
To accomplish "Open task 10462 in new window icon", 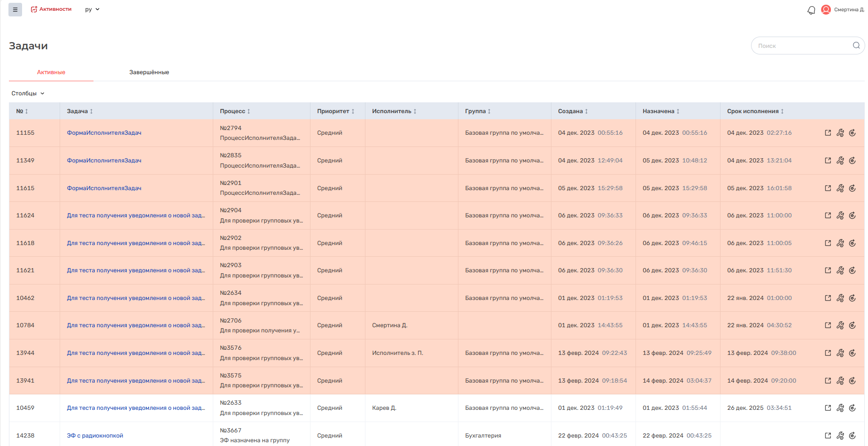I will coord(828,298).
